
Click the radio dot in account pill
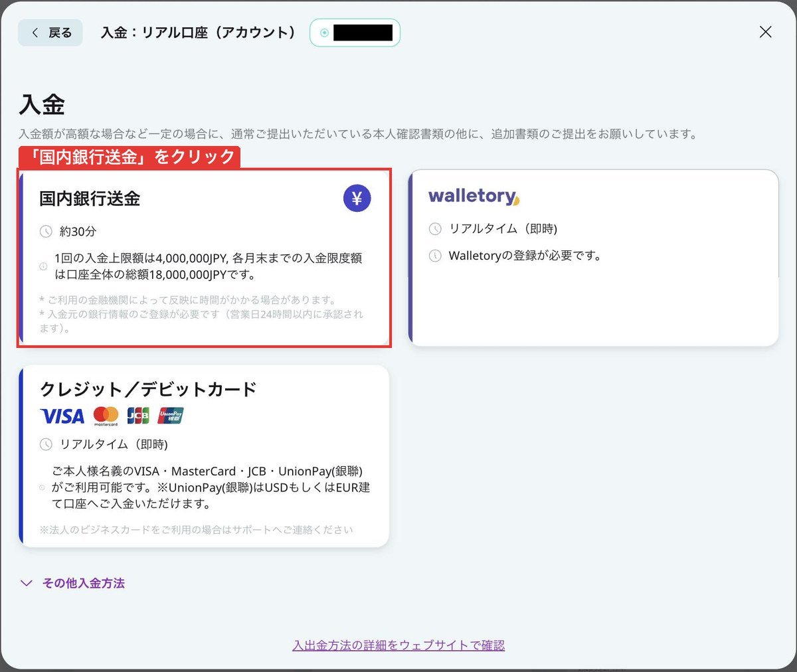click(x=324, y=33)
